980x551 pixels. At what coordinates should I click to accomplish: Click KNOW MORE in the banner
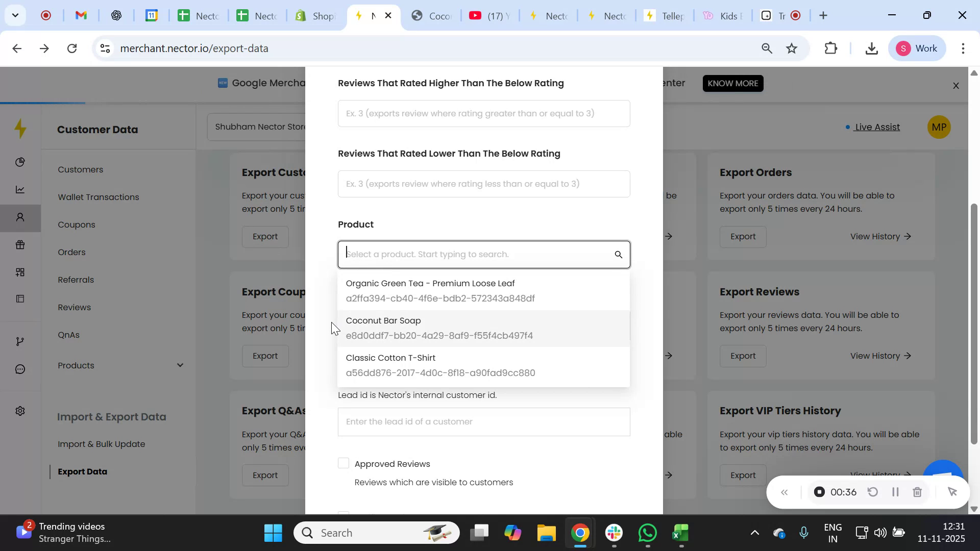733,83
